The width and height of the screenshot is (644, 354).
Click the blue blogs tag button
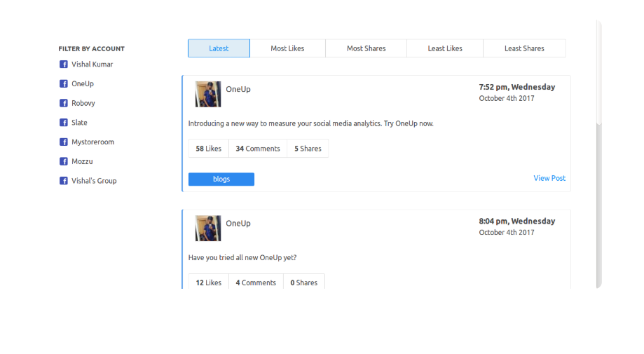click(x=221, y=179)
